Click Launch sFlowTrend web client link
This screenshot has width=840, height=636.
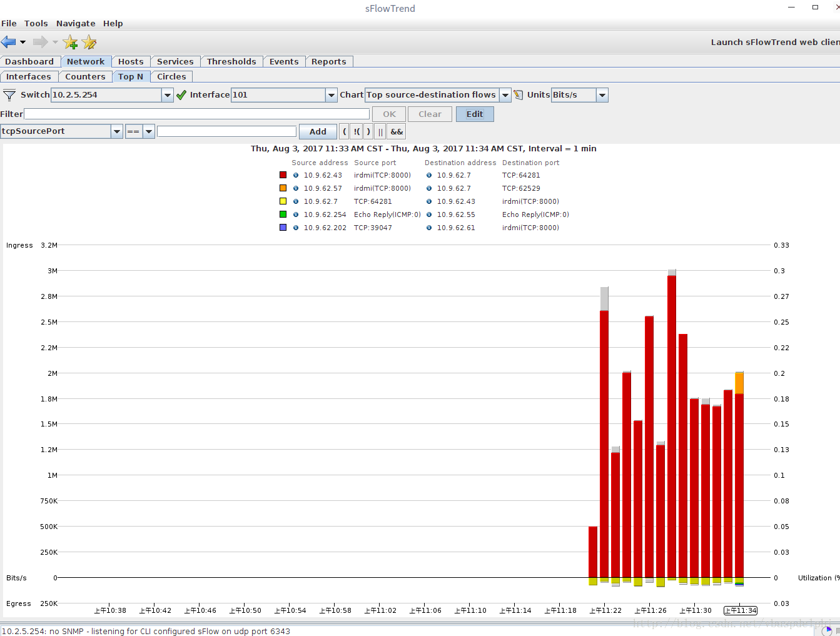(x=775, y=42)
